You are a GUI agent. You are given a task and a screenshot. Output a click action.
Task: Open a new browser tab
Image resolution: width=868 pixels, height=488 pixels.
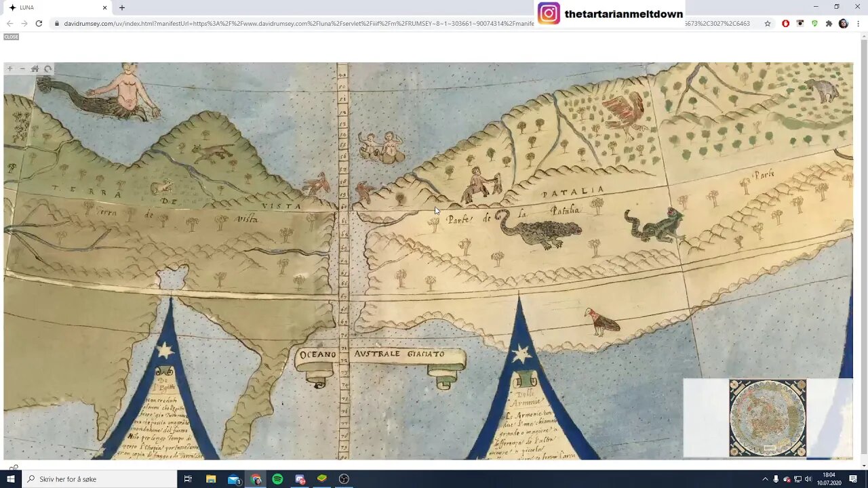click(122, 7)
